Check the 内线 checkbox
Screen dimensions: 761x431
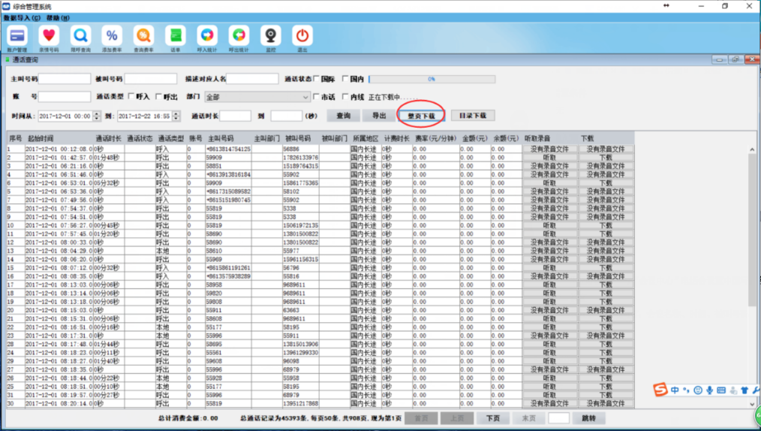pyautogui.click(x=345, y=97)
